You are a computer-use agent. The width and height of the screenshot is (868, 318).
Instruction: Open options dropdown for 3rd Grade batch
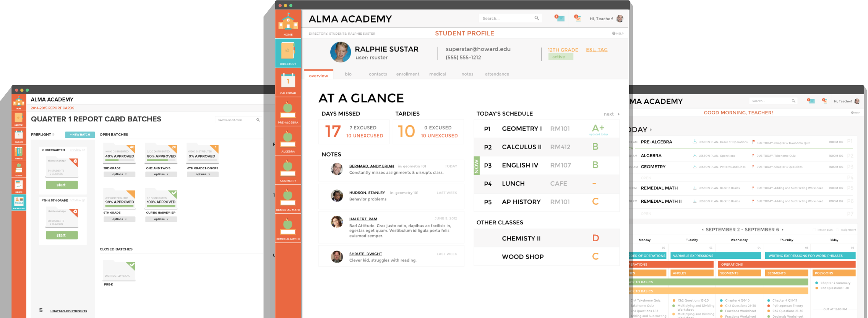tap(119, 174)
